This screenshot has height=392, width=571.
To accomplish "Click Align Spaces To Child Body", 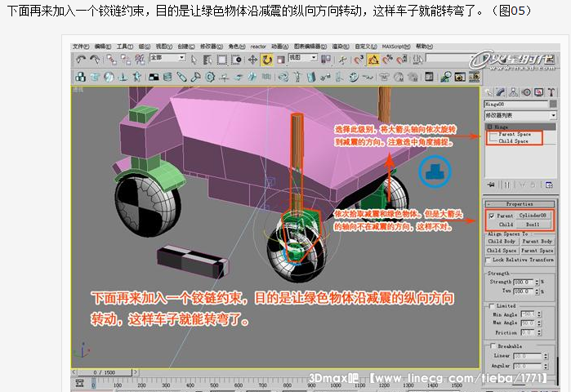I will pos(502,242).
